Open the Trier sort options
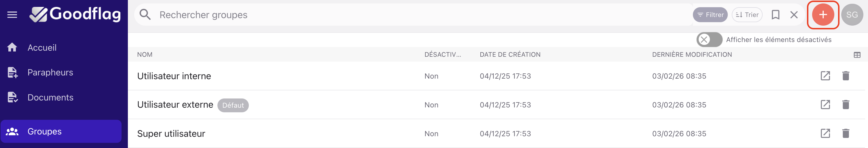 click(x=747, y=15)
